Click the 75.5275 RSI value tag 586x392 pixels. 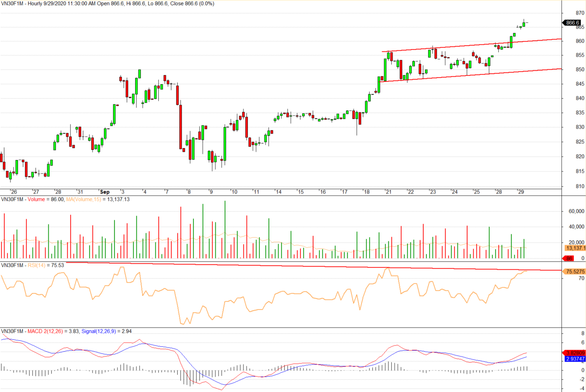click(574, 271)
